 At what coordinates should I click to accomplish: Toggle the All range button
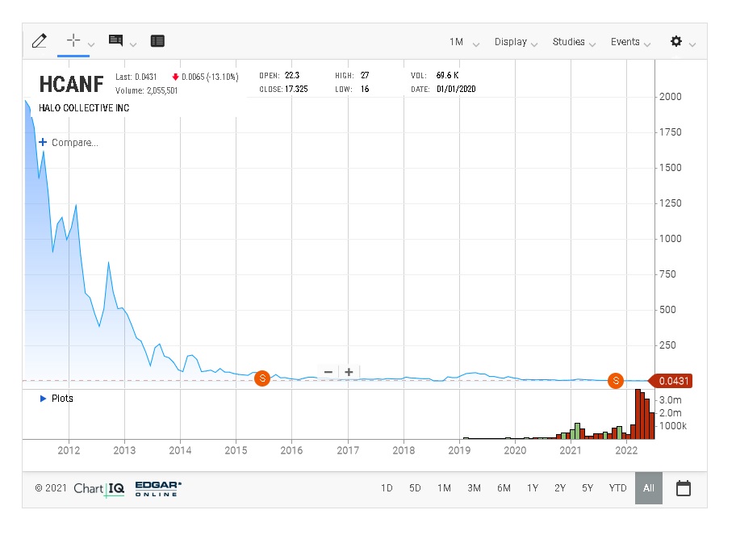click(x=648, y=487)
